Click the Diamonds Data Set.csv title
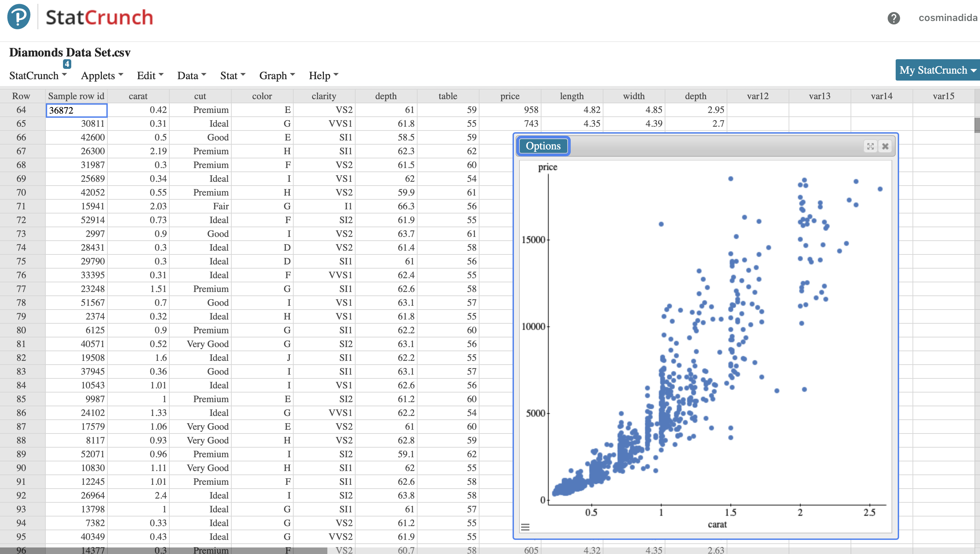Viewport: 980px width, 554px height. click(x=70, y=53)
